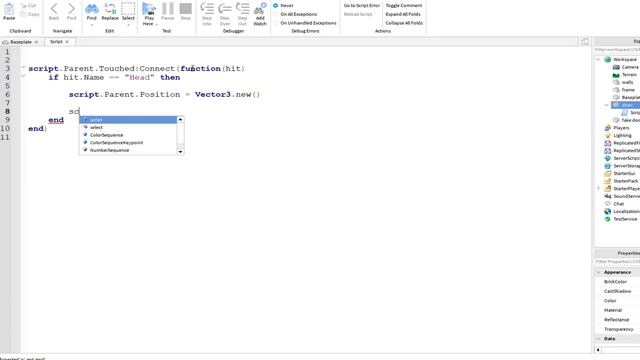This screenshot has height=360, width=640.
Task: Collapse the Workspace tree node
Action: (598, 60)
